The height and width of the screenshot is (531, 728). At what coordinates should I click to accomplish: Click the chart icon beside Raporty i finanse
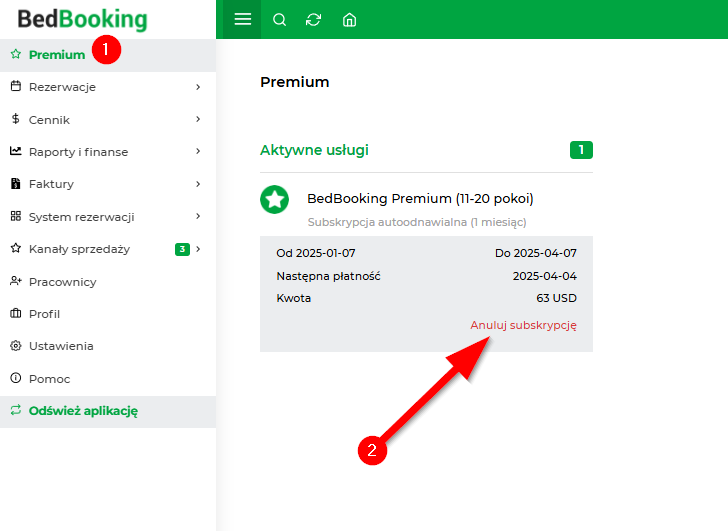pos(16,151)
